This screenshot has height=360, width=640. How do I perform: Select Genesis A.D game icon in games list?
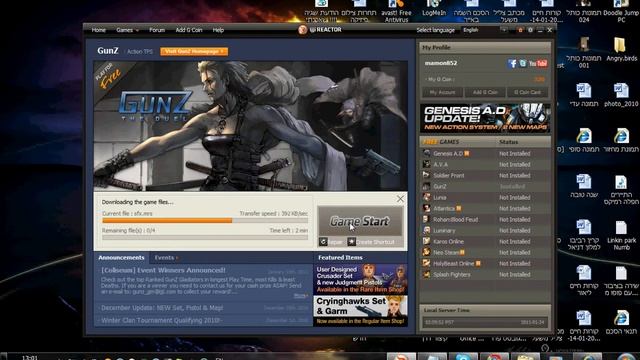427,153
